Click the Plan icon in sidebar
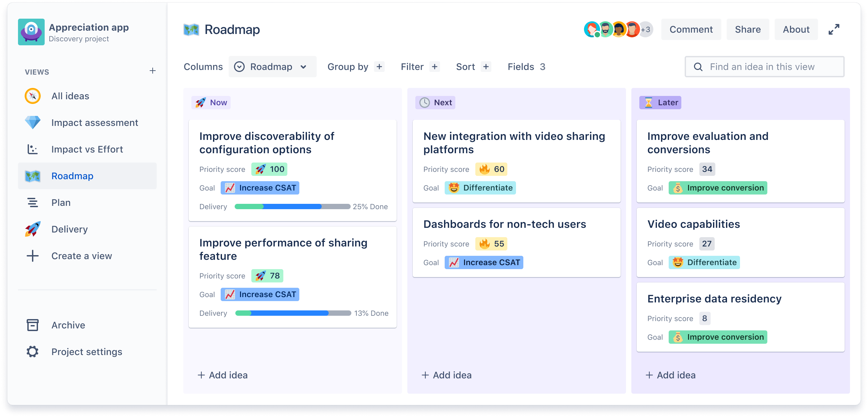Screen dimensions: 868x417 click(32, 203)
